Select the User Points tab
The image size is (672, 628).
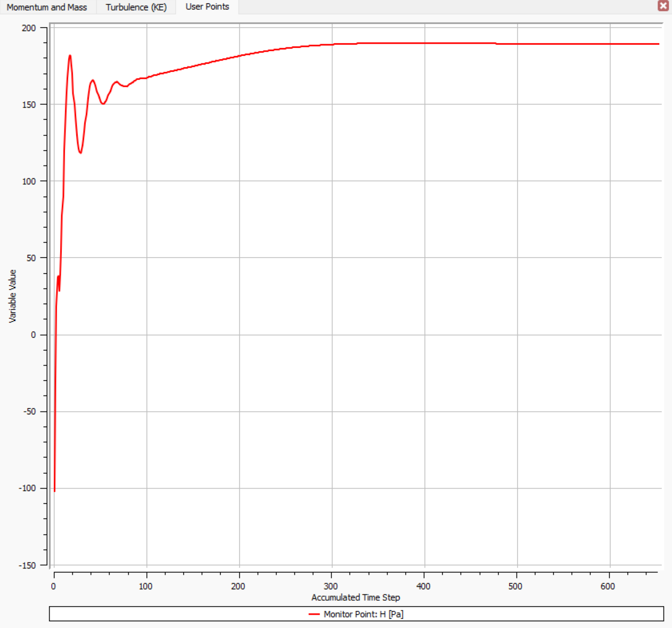coord(207,7)
